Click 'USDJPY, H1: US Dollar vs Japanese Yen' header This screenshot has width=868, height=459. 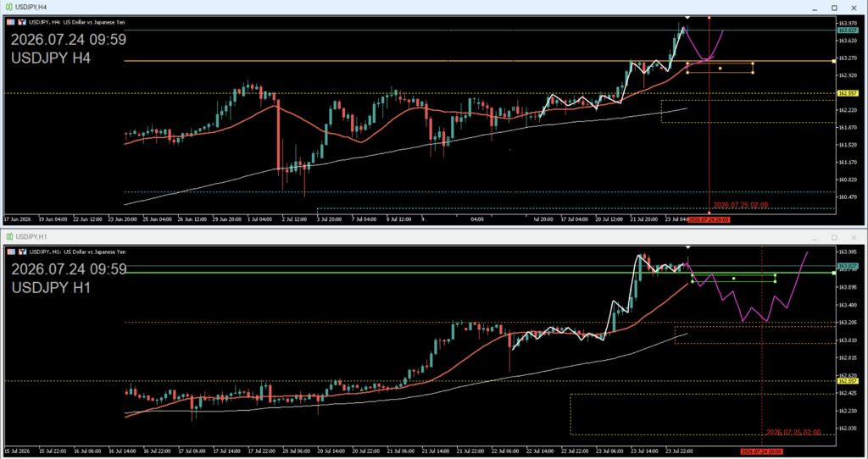pos(77,252)
